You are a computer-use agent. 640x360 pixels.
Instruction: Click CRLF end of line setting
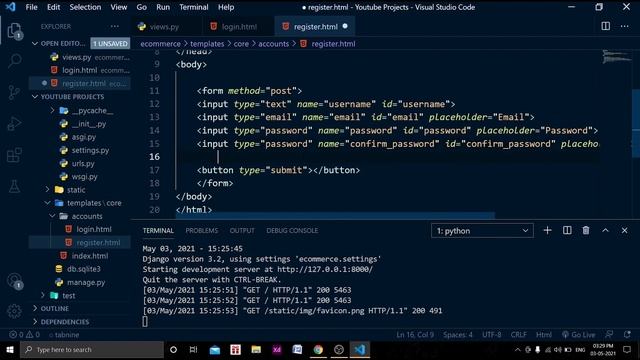[518, 335]
